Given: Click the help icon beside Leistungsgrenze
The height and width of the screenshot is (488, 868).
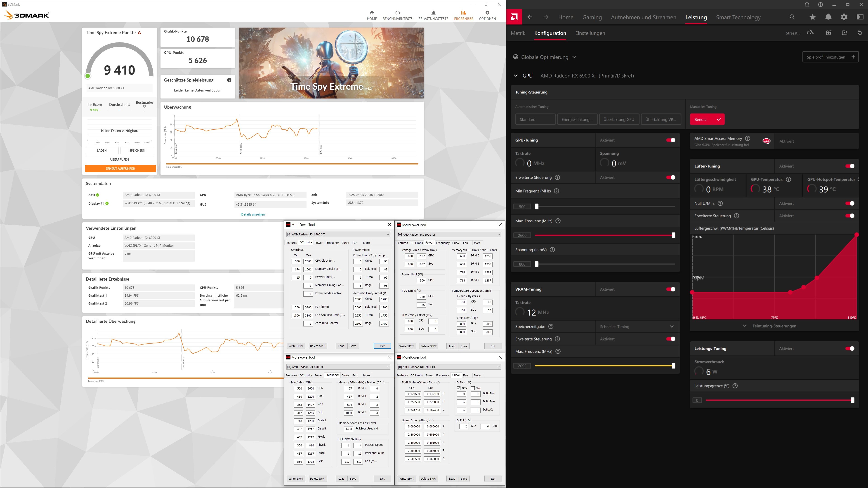Looking at the screenshot, I should click(x=735, y=386).
